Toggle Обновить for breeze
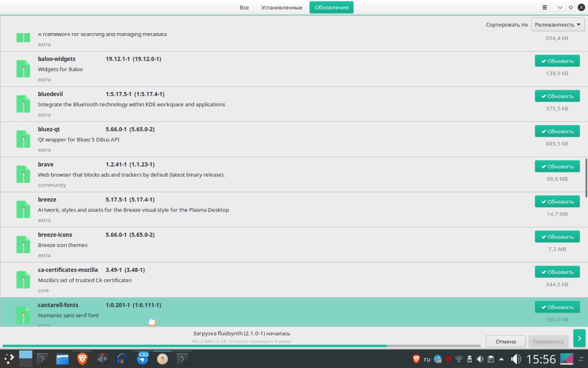588x368 pixels. pyautogui.click(x=557, y=202)
